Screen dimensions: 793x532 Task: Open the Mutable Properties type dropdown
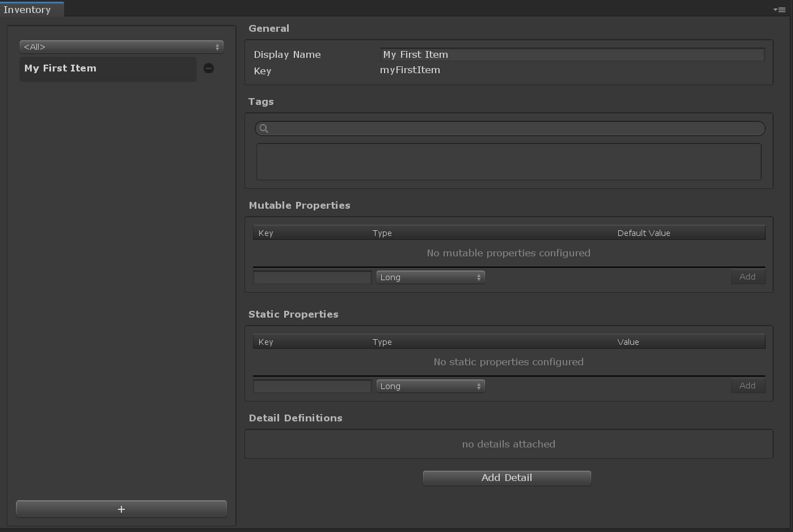click(431, 277)
